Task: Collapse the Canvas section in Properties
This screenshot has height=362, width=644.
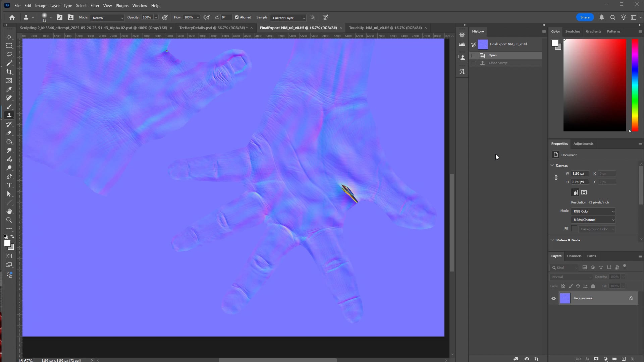Action: tap(552, 165)
